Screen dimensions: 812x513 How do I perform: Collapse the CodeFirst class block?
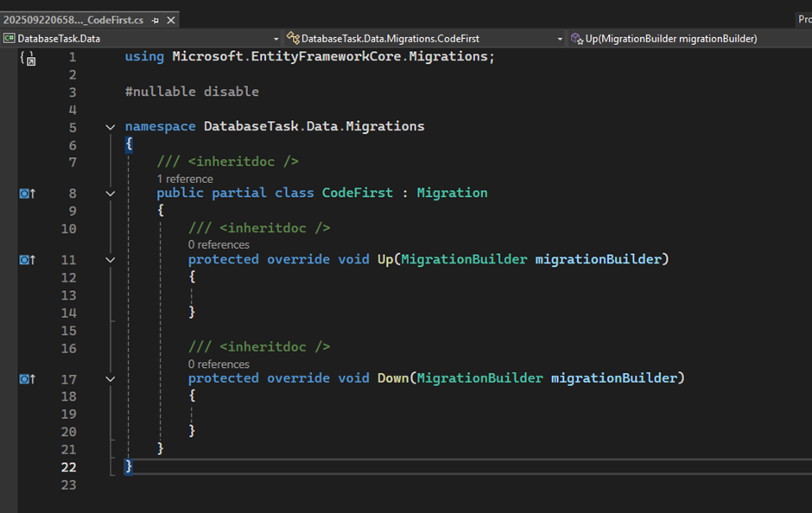110,193
